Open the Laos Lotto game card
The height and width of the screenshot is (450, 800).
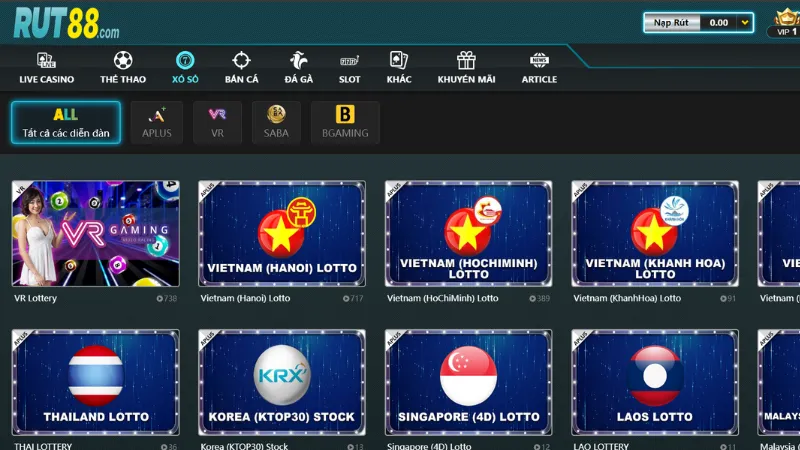(655, 382)
